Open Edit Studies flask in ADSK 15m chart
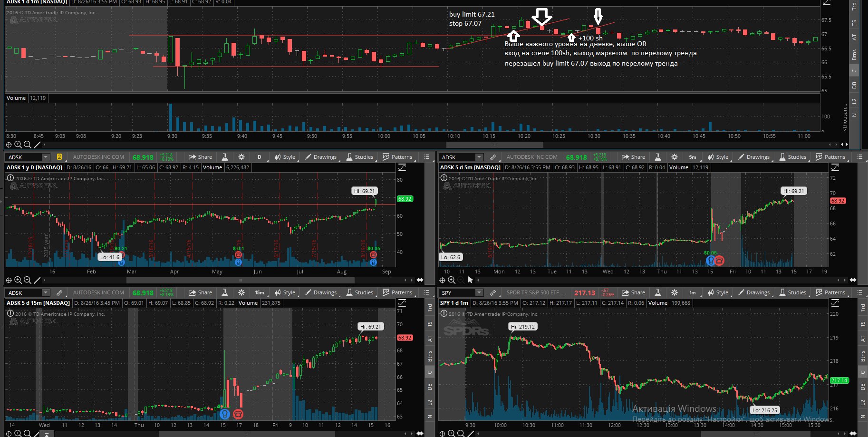The image size is (868, 437). click(225, 292)
